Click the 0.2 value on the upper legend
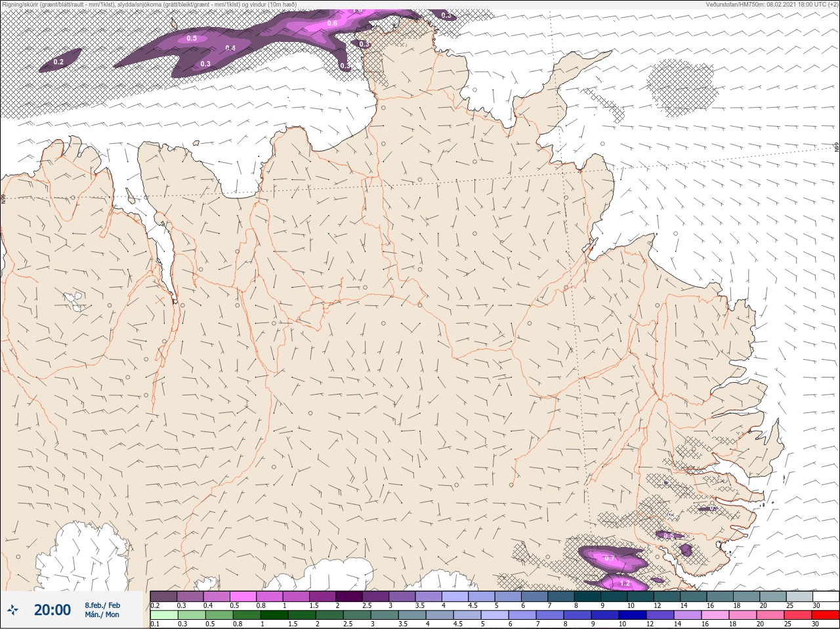This screenshot has width=840, height=629. 155,605
